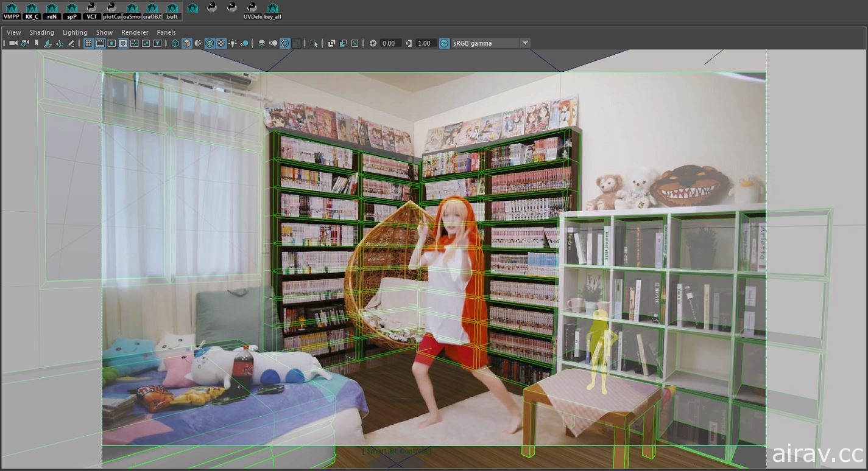This screenshot has width=868, height=471.
Task: Toggle the Safe Title overlay
Action: coord(158,43)
